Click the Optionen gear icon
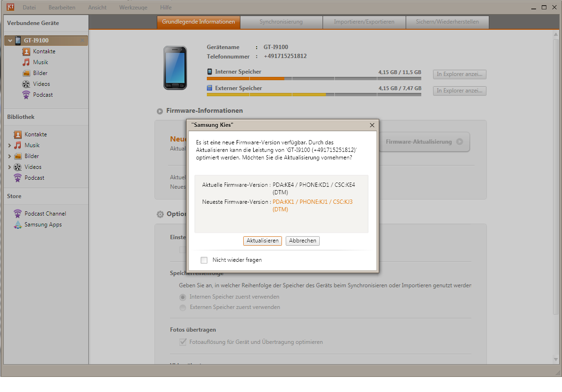Screen dimensions: 562x392 tap(160, 214)
